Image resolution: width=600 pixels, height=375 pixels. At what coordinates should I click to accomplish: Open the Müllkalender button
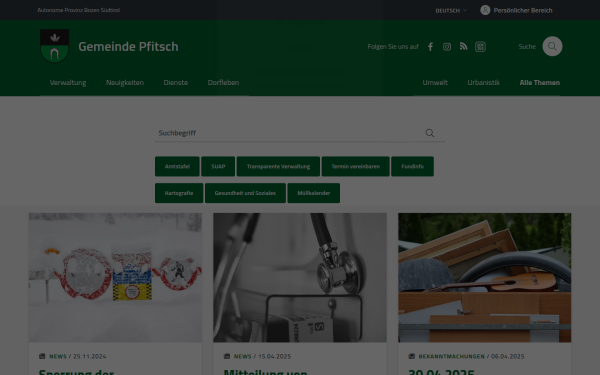(x=314, y=193)
